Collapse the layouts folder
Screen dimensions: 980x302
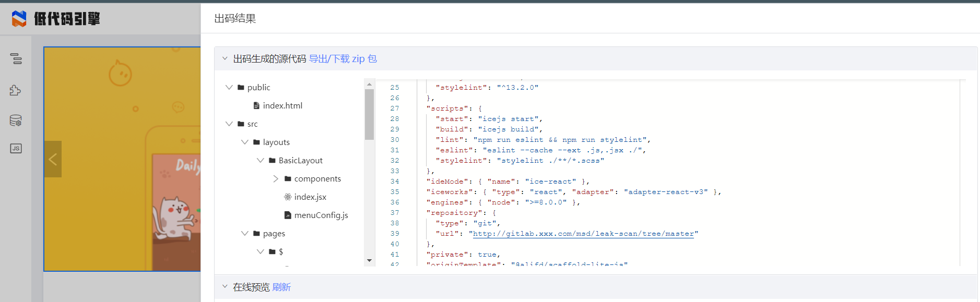(x=244, y=142)
